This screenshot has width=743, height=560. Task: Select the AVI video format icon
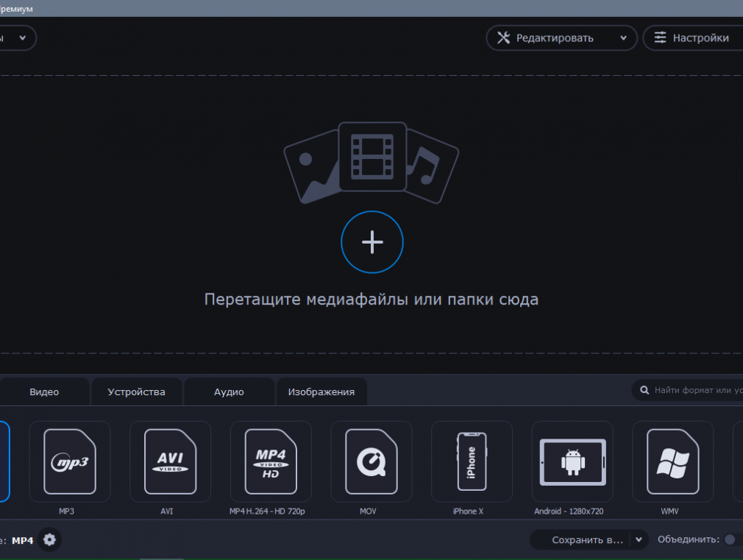[170, 461]
